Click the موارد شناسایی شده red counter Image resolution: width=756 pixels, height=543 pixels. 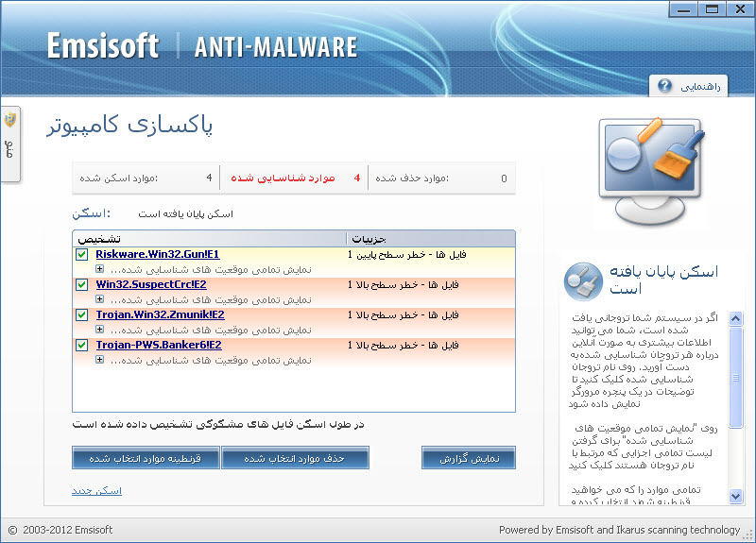295,178
